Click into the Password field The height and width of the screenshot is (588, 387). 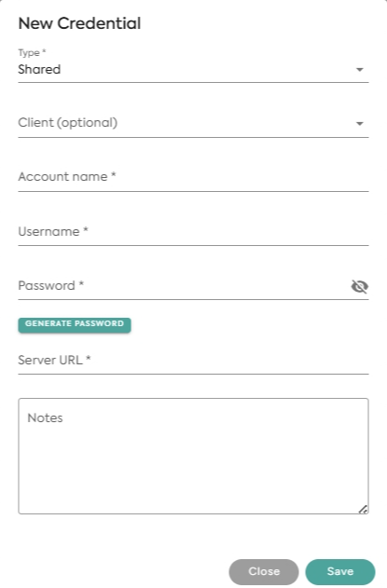point(184,286)
